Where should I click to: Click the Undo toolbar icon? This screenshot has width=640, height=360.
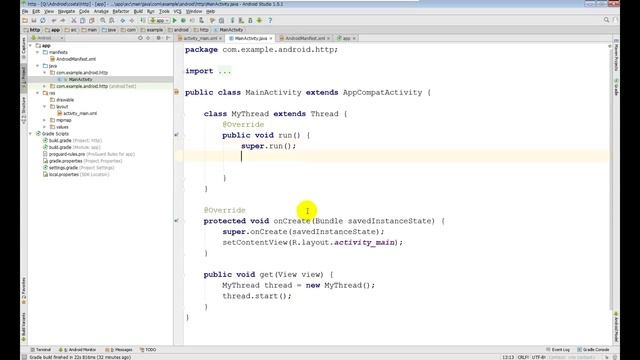[x=54, y=20]
